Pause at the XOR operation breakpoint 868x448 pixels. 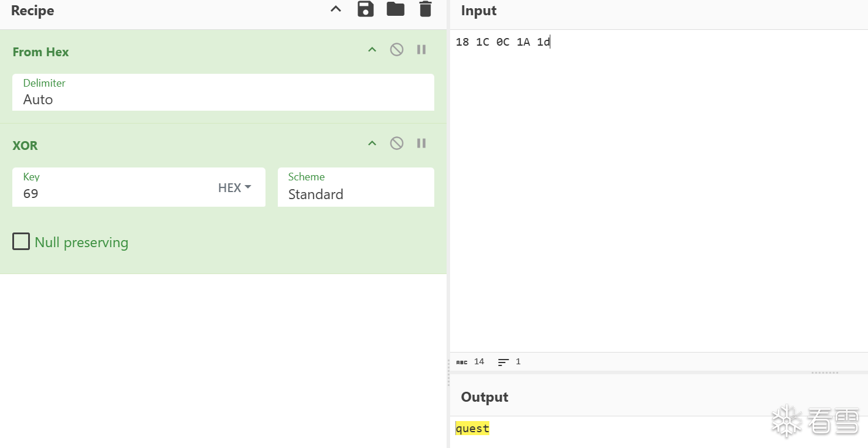[421, 143]
